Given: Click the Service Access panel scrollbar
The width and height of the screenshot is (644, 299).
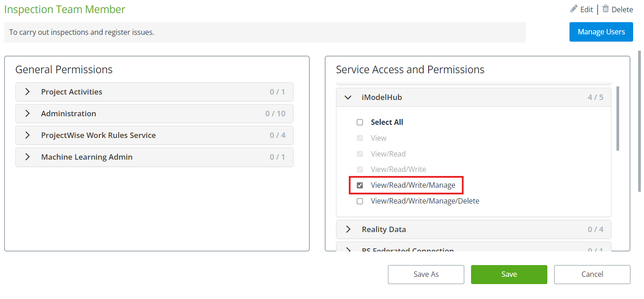Looking at the screenshot, I should point(617,119).
